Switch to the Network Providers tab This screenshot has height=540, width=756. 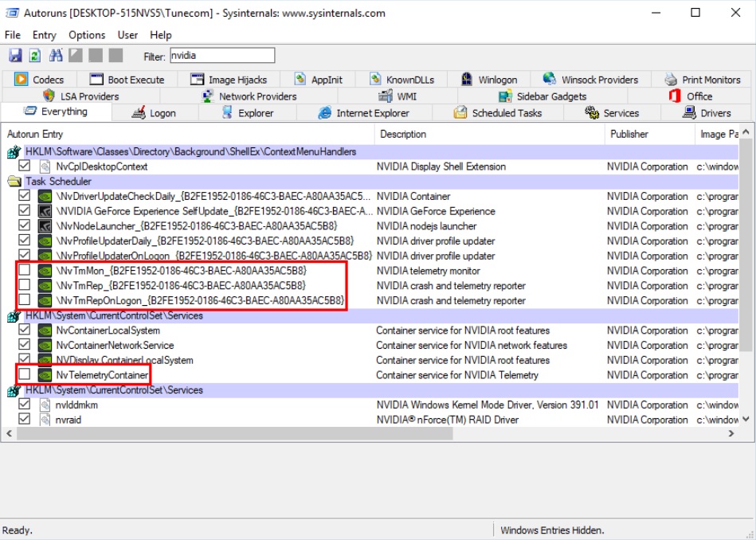pyautogui.click(x=249, y=96)
